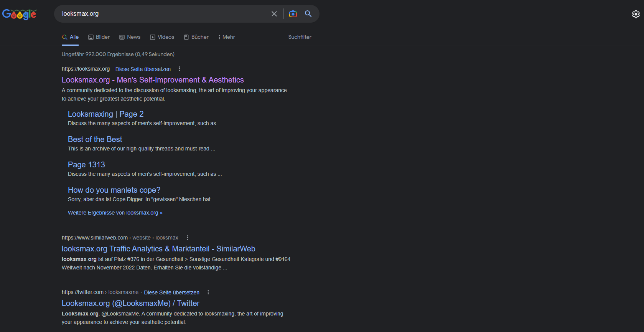Switch to the Videos tab

coord(162,37)
